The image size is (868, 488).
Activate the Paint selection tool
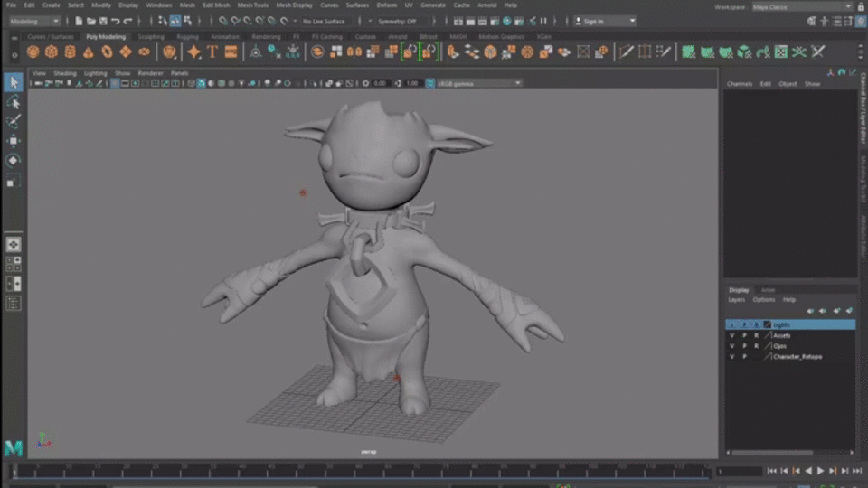point(14,122)
